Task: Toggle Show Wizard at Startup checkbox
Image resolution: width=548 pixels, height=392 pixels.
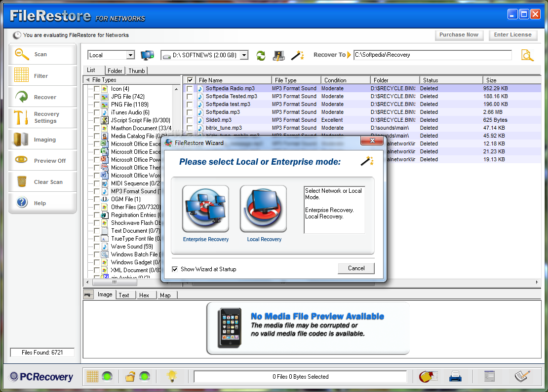Action: coord(175,269)
